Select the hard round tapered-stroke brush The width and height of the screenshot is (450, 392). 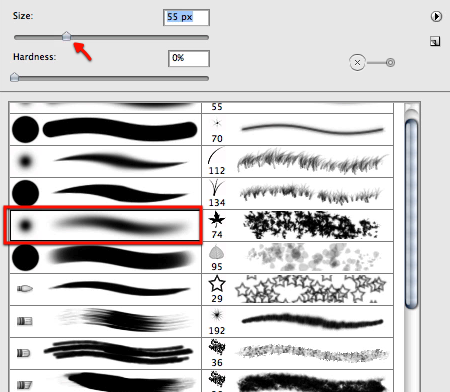[105, 193]
